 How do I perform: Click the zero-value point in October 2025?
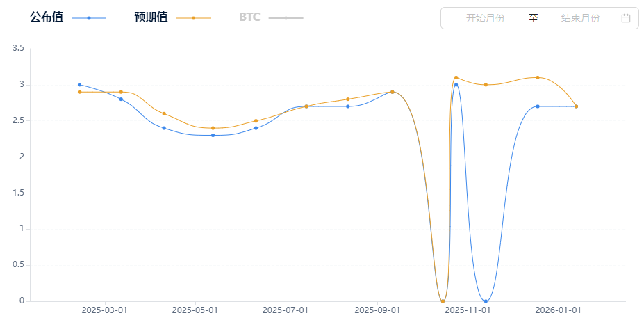(443, 301)
